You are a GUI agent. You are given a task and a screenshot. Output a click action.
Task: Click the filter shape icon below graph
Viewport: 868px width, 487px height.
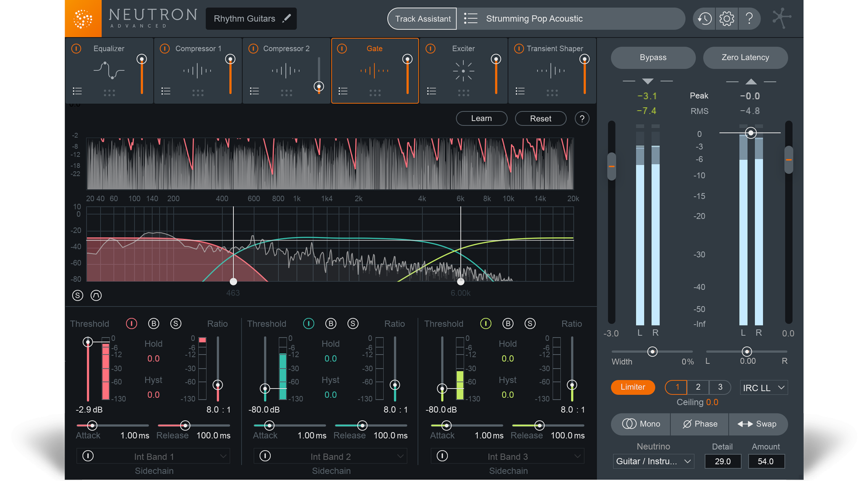pos(96,295)
